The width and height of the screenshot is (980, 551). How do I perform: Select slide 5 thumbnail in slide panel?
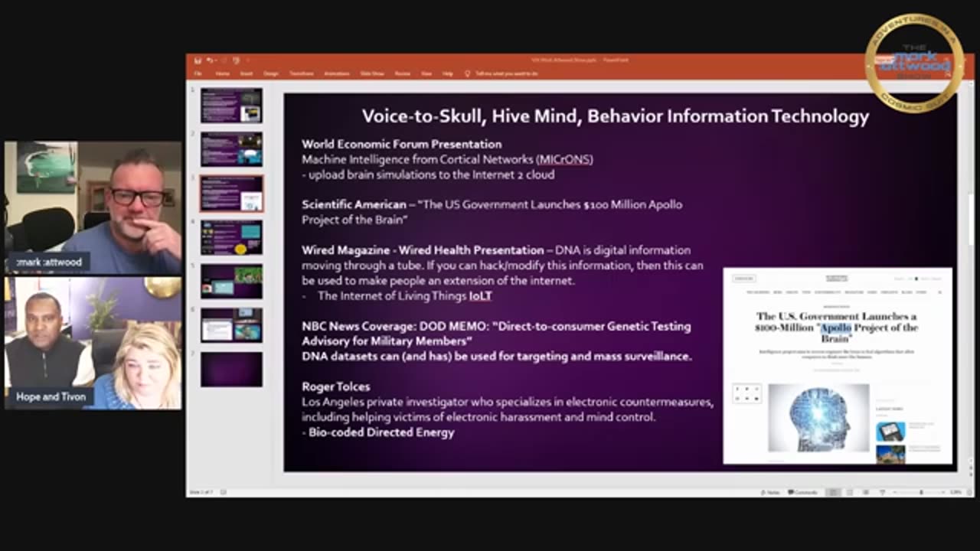point(231,282)
